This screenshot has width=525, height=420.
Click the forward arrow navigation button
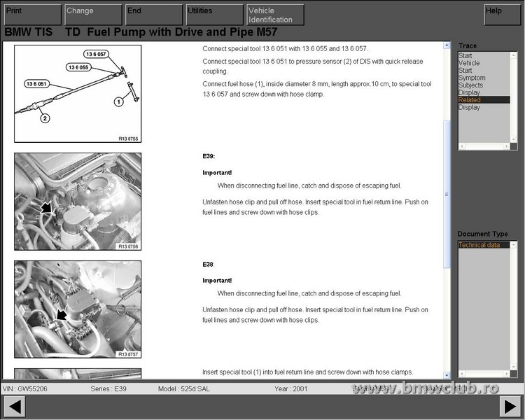coord(510,406)
